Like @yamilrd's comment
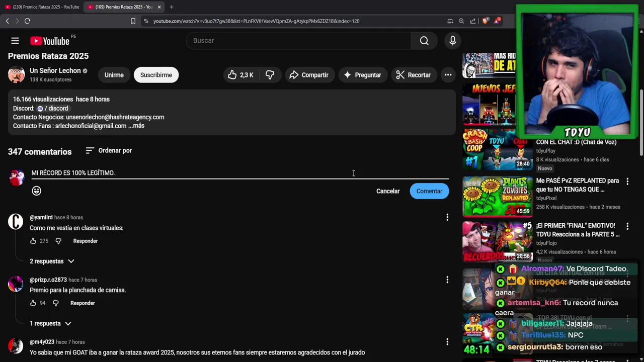This screenshot has height=362, width=644. [x=33, y=241]
